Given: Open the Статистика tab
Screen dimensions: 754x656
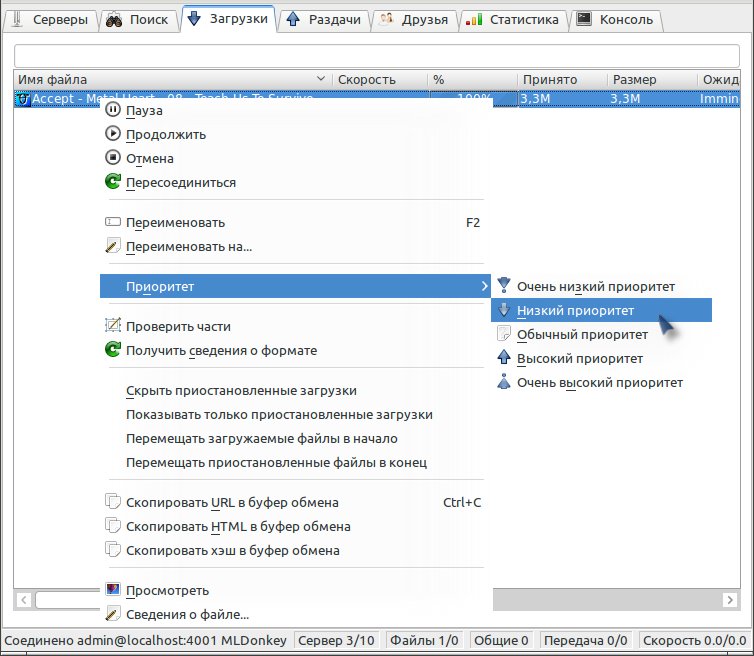Looking at the screenshot, I should 513,20.
